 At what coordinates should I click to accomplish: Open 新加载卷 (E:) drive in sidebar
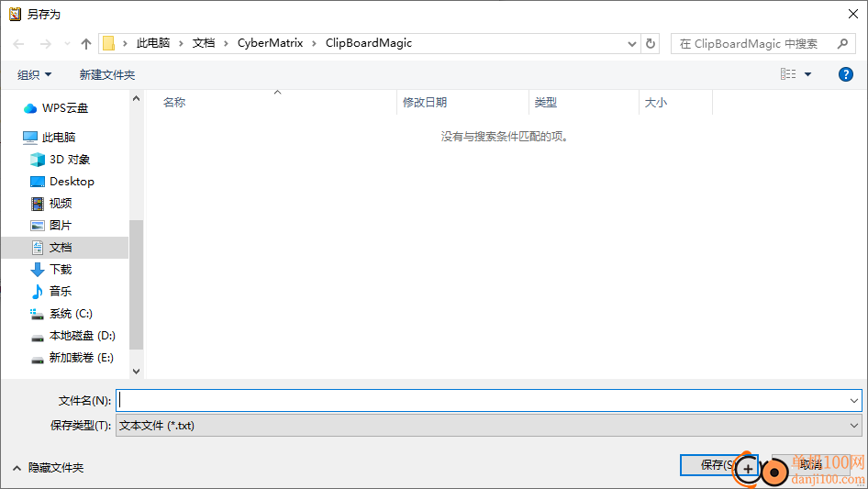click(x=72, y=358)
